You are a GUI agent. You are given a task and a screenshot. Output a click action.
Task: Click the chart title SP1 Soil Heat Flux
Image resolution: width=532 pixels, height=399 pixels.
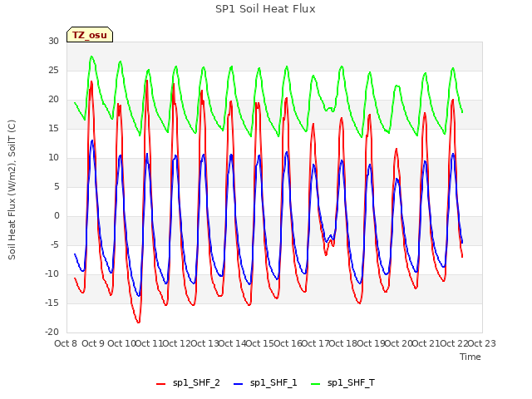click(x=265, y=9)
